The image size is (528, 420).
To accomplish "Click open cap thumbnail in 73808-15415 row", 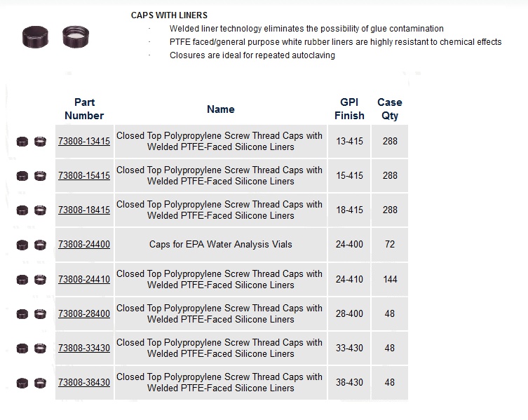I will click(40, 176).
